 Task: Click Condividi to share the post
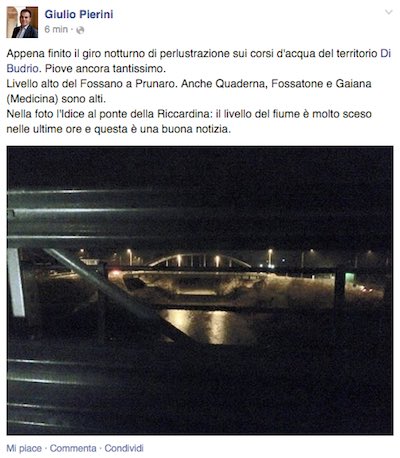coord(124,448)
